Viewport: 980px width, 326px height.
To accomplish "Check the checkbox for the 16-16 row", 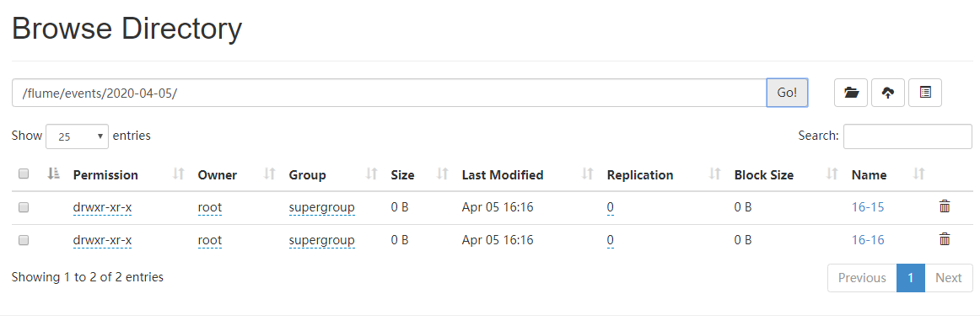I will pos(24,240).
